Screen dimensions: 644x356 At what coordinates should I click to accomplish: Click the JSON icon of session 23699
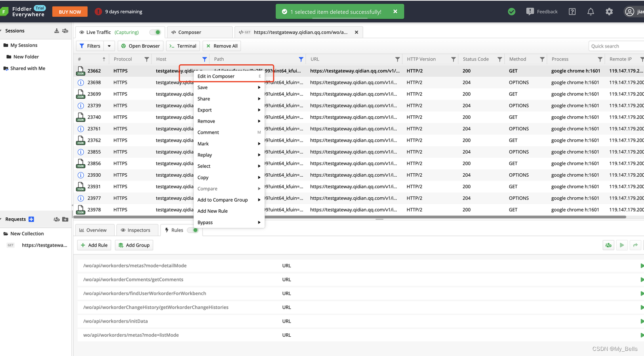click(x=80, y=94)
